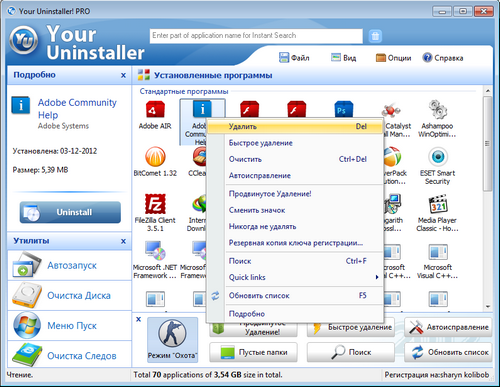The width and height of the screenshot is (500, 387).
Task: Click the Adobe Community Help info icon in details
Action: click(x=21, y=105)
